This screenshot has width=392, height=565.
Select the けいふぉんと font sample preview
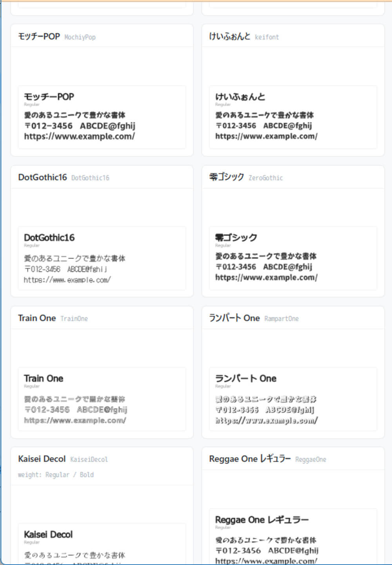[x=293, y=117]
